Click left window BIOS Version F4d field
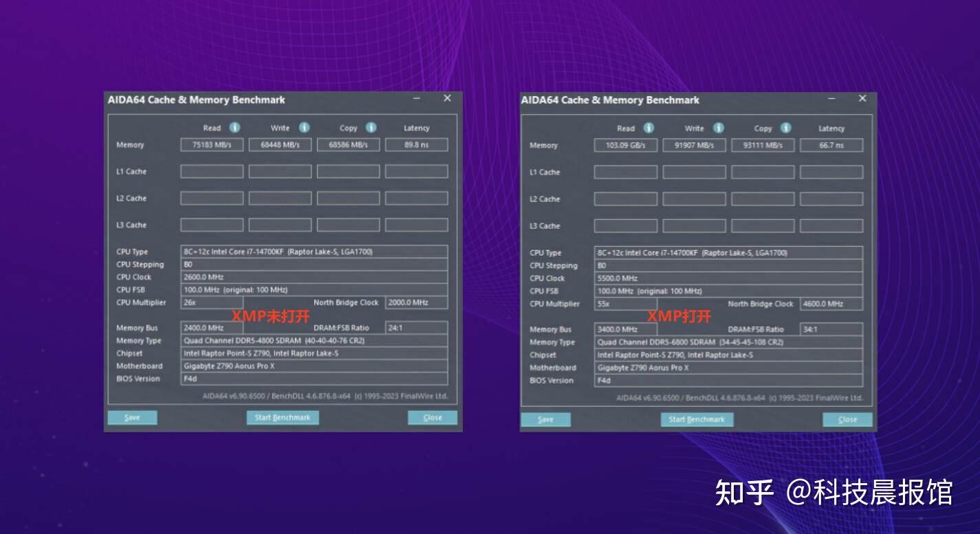The image size is (980, 534). click(x=314, y=379)
